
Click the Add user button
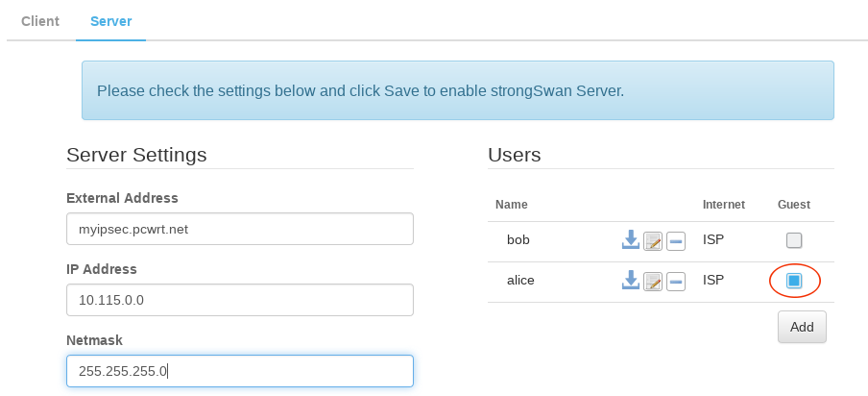click(802, 327)
